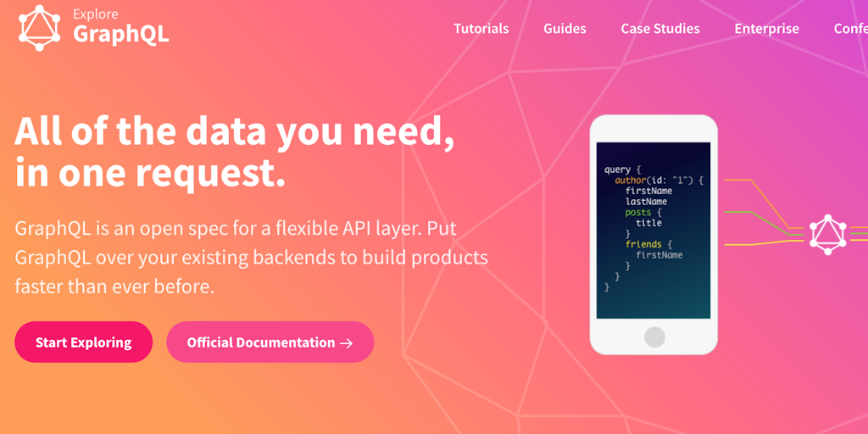Click the text 'faster than ever before.'
868x434 pixels.
114,287
